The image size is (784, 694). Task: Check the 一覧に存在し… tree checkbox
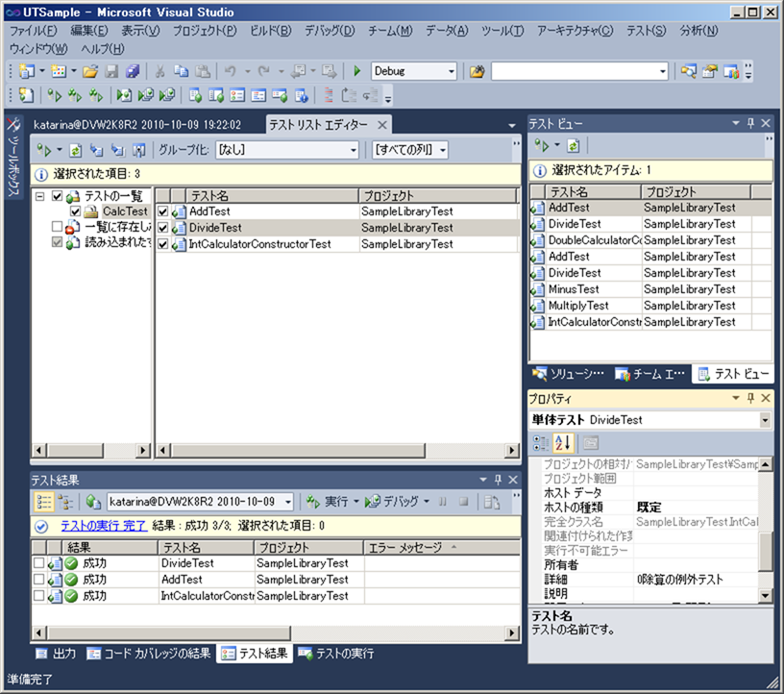click(58, 227)
